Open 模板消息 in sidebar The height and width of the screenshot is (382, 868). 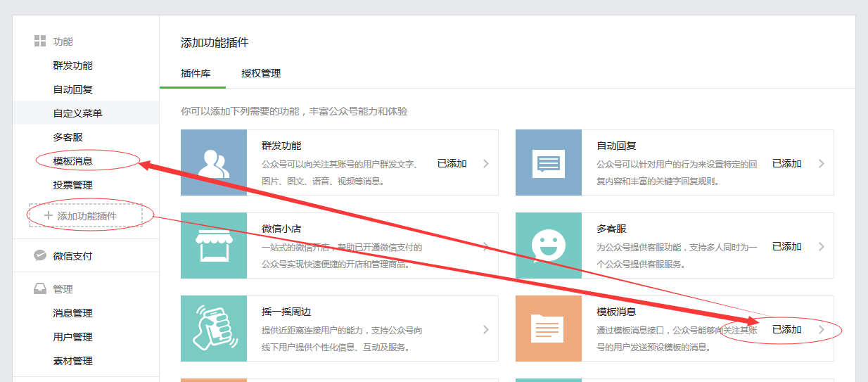(72, 161)
